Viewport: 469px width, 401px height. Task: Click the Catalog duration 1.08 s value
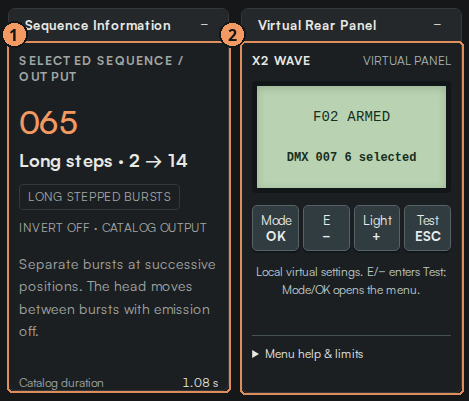click(200, 383)
